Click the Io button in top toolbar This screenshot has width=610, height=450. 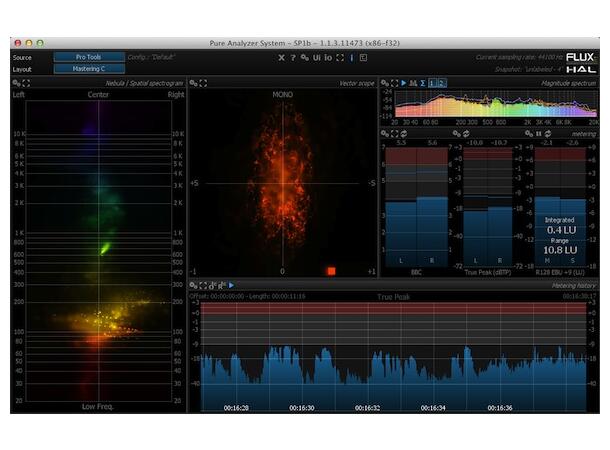tap(328, 58)
